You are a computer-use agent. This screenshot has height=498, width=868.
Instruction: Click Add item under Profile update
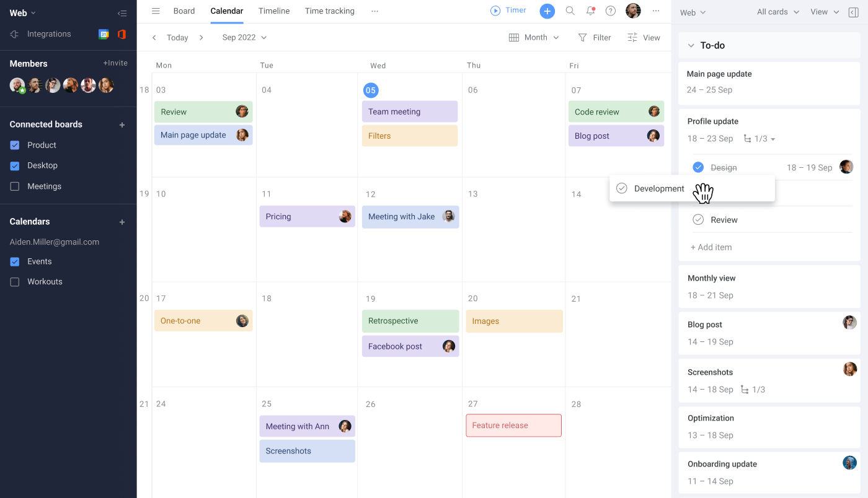[x=711, y=247]
